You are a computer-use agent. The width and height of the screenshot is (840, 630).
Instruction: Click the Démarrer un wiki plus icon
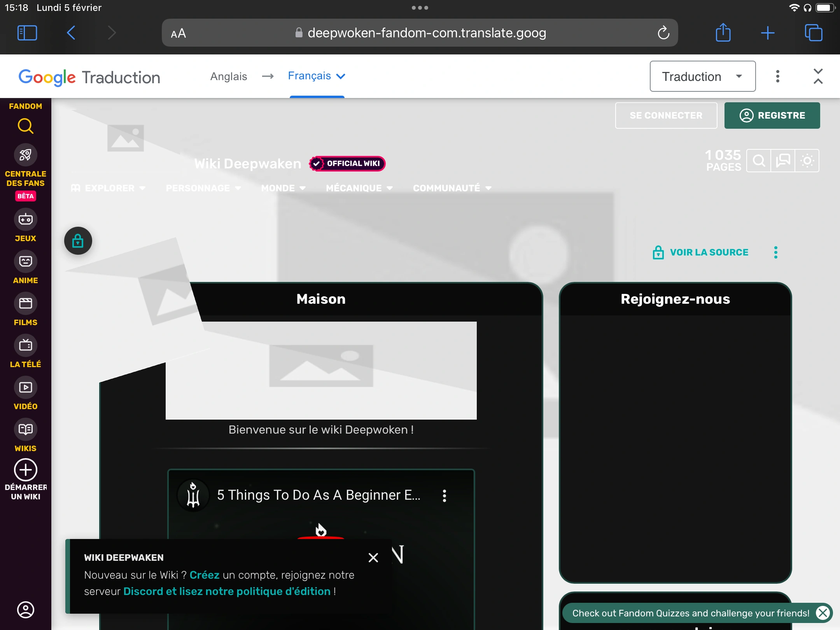[26, 470]
